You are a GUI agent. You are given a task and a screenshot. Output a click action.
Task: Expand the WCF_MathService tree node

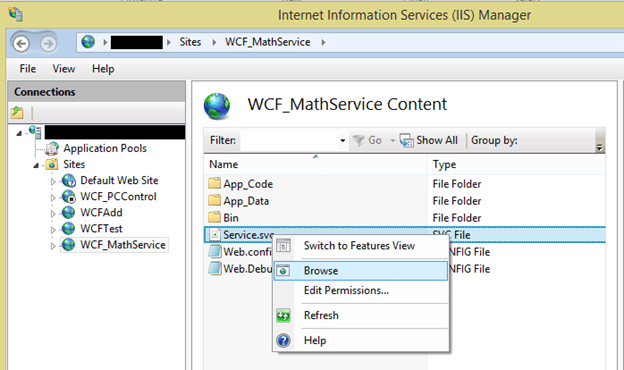coord(53,246)
